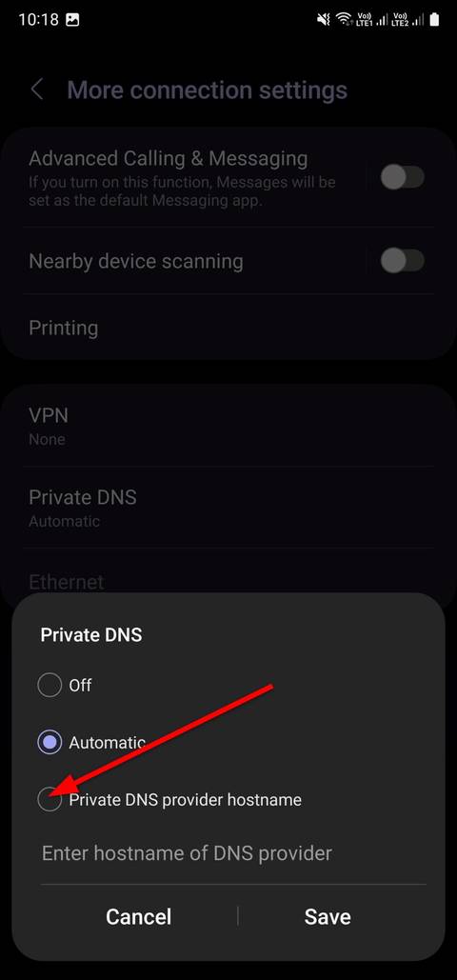Viewport: 457px width, 980px height.
Task: Open the Printing settings entry
Action: (228, 328)
